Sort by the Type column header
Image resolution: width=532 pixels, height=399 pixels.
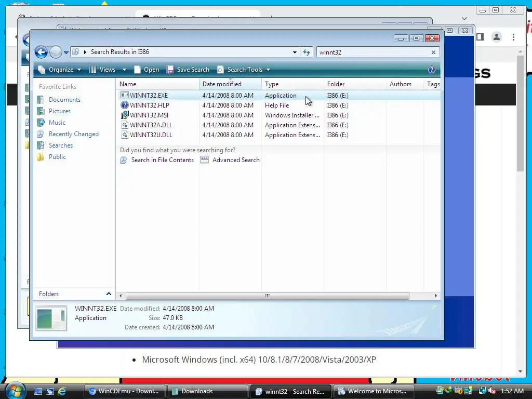tap(292, 84)
